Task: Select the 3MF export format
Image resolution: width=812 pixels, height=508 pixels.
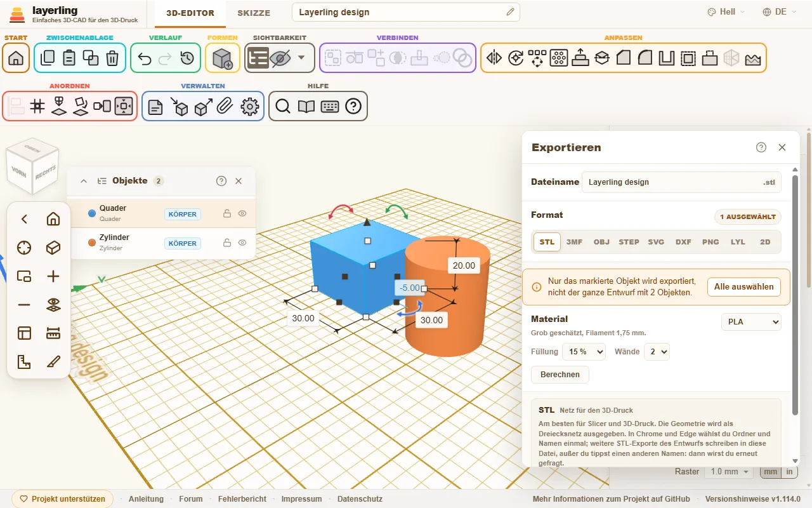Action: pos(574,242)
